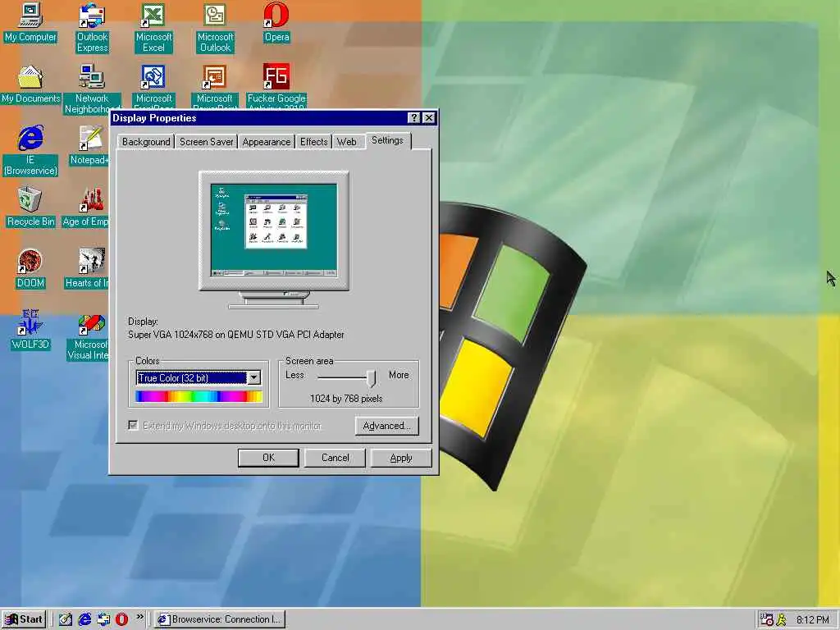Select the Settings tab
The height and width of the screenshot is (630, 840).
[388, 140]
